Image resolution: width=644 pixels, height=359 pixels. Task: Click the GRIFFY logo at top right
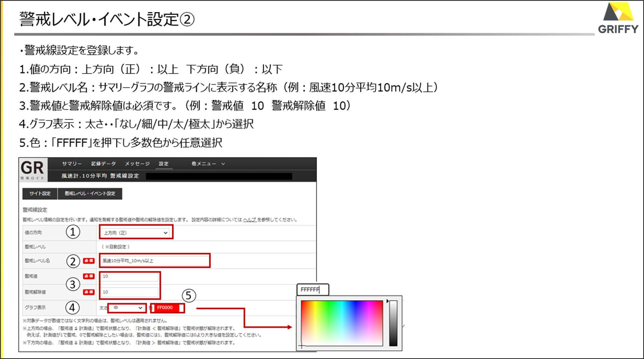[618, 18]
